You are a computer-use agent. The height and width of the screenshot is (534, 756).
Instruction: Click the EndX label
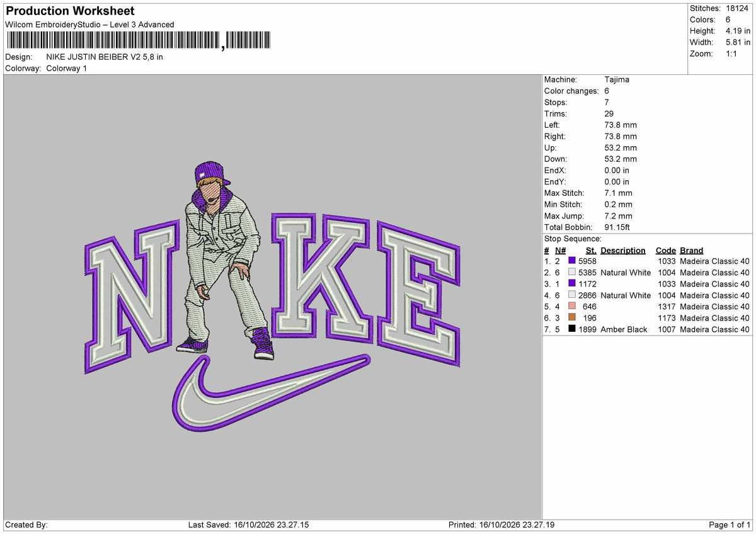[555, 170]
